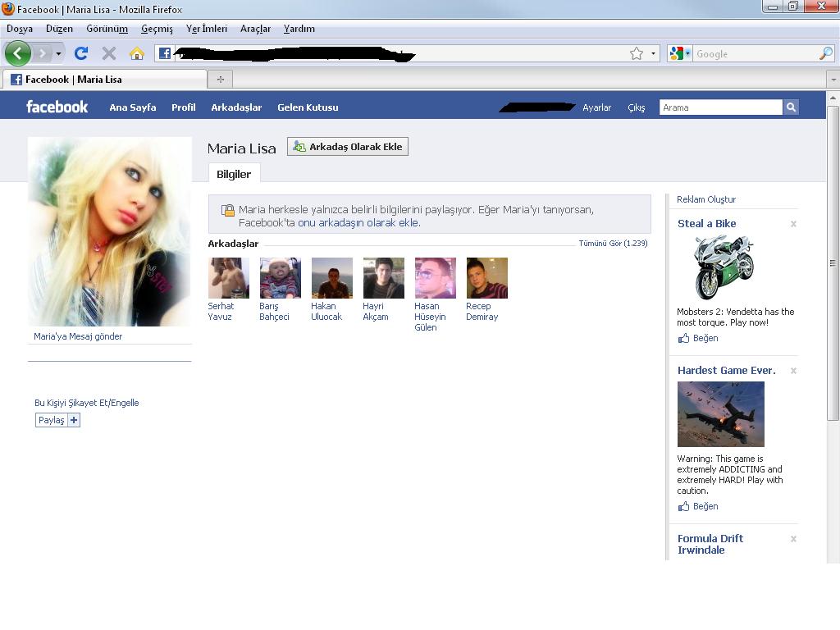Click Arkadaş Olarak Ekle button
The width and height of the screenshot is (840, 630).
348,147
